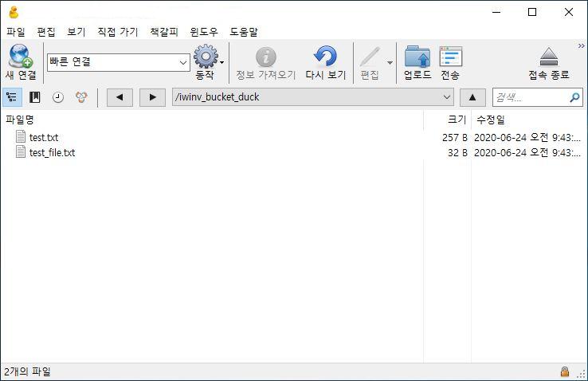Select the test.txt file name

(44, 138)
